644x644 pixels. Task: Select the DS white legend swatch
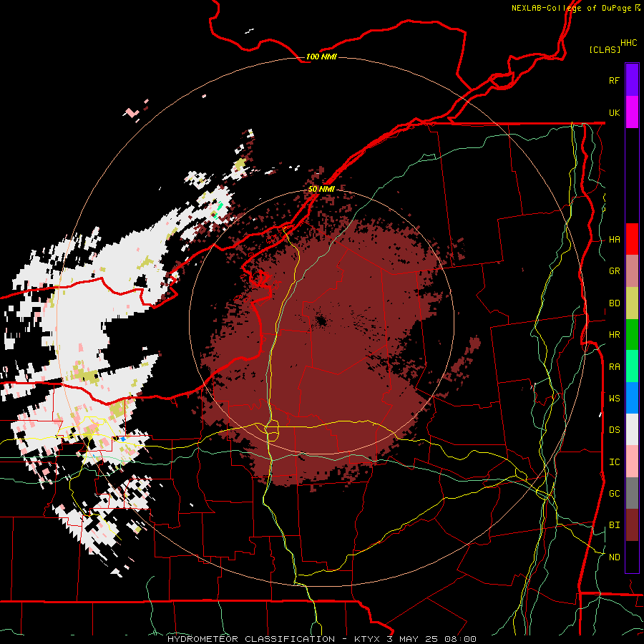pyautogui.click(x=632, y=429)
